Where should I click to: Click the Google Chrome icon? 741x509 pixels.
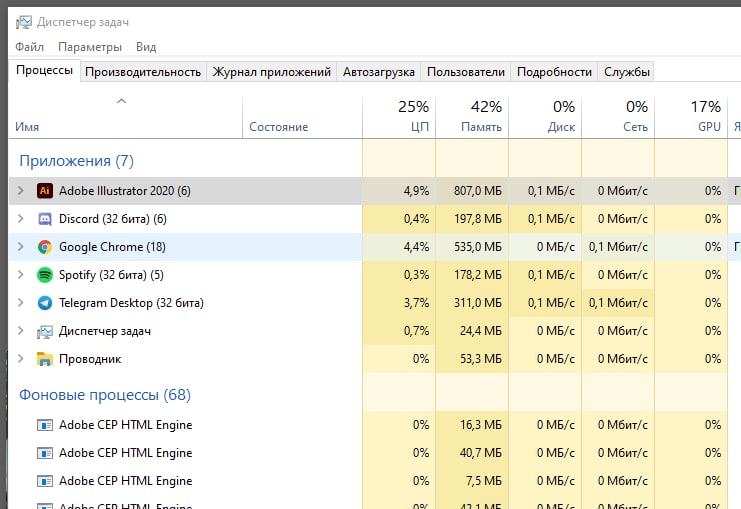45,247
